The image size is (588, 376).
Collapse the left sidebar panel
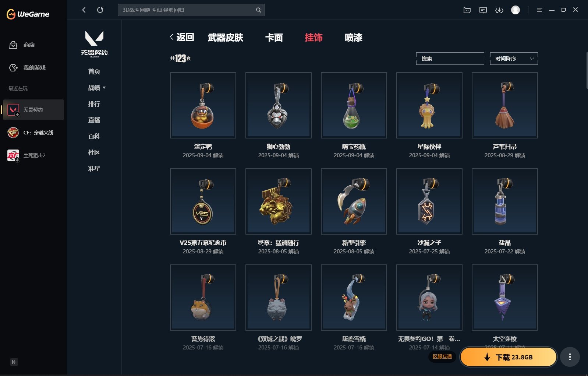pos(14,362)
